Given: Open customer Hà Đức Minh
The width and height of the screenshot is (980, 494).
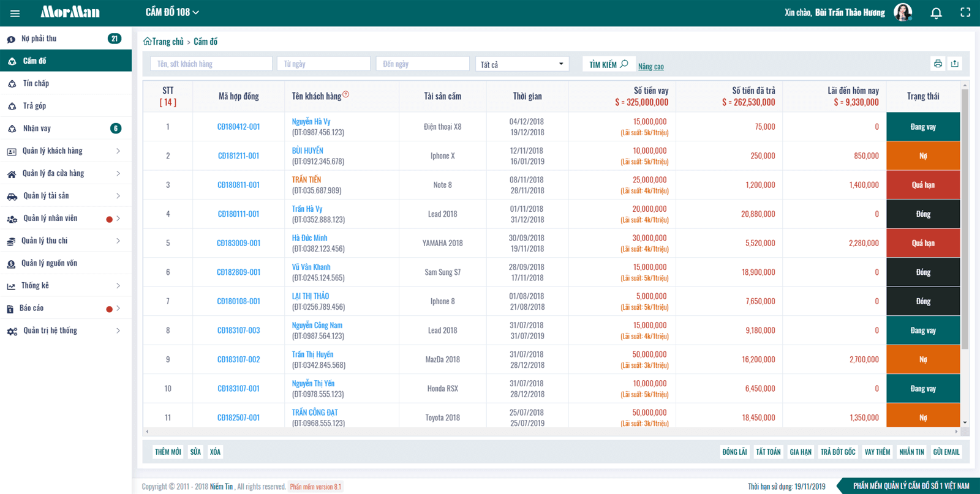Looking at the screenshot, I should tap(309, 238).
